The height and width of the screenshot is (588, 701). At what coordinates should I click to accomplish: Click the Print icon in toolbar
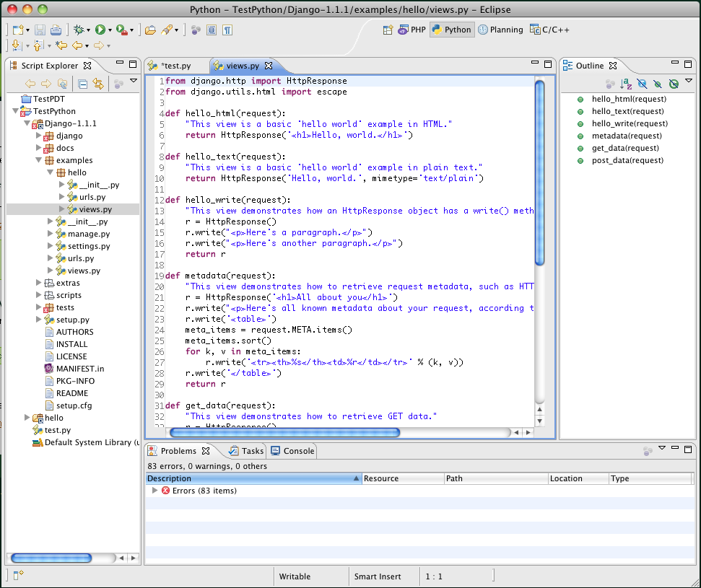pyautogui.click(x=56, y=30)
